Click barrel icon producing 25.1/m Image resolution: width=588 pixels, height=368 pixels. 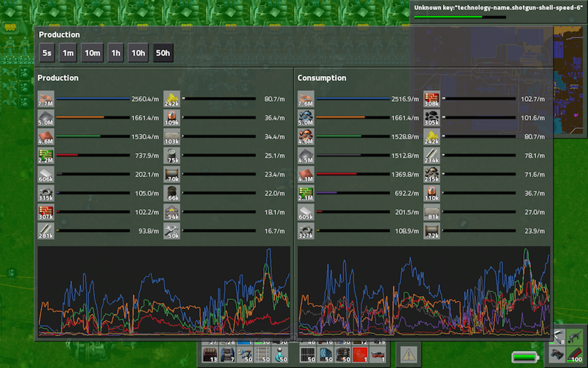coord(172,155)
